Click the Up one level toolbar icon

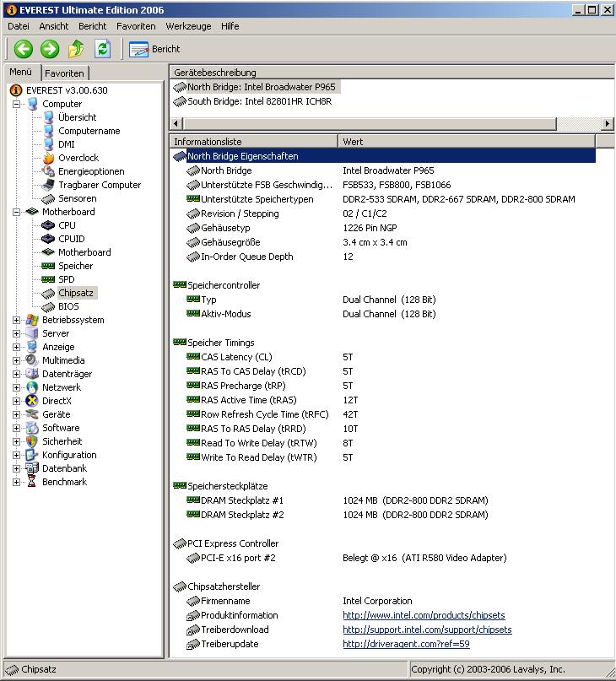pyautogui.click(x=76, y=49)
